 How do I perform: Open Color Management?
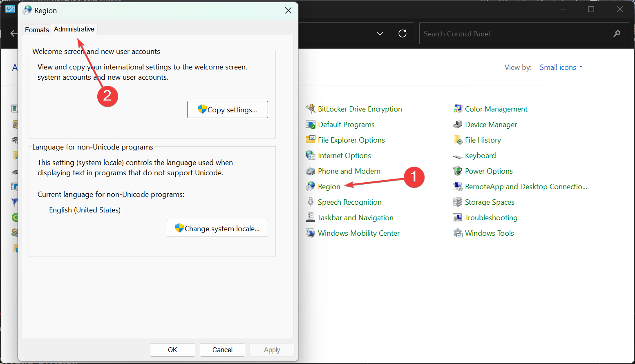tap(496, 109)
